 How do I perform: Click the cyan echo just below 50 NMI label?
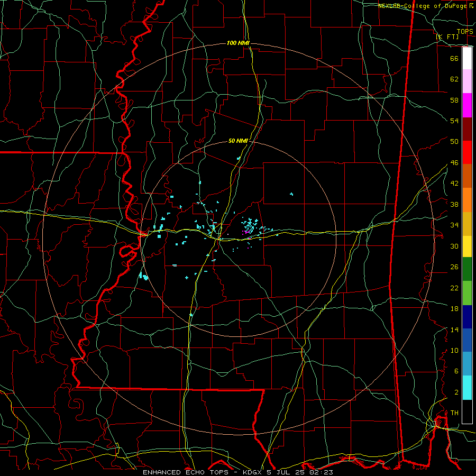click(239, 158)
